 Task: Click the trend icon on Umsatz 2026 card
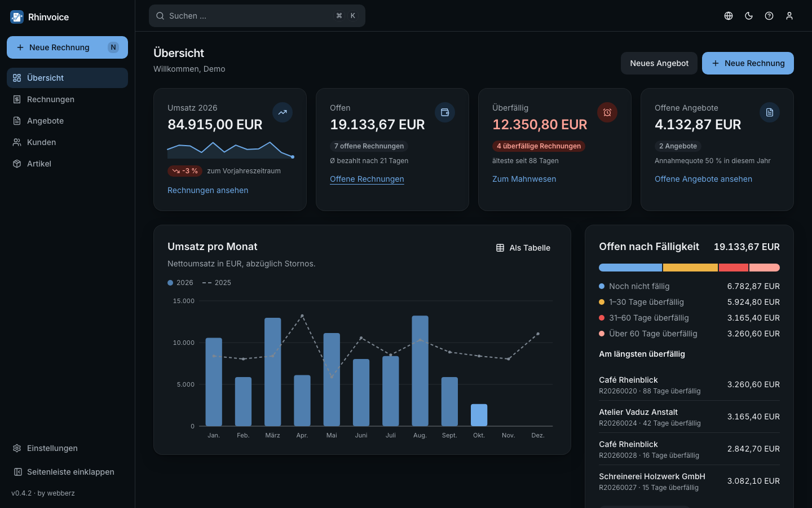pos(283,112)
